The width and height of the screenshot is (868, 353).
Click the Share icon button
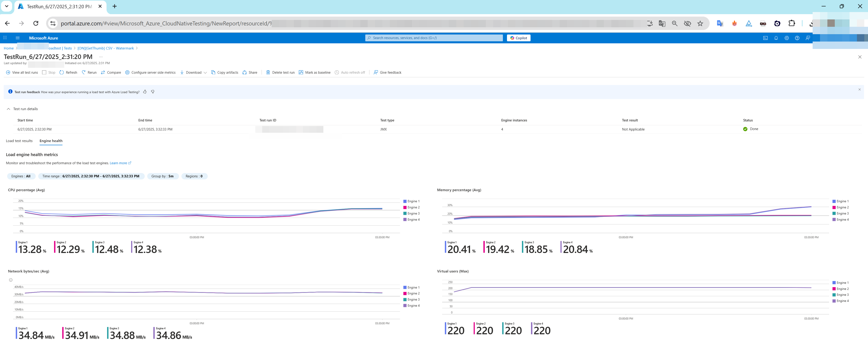[245, 72]
